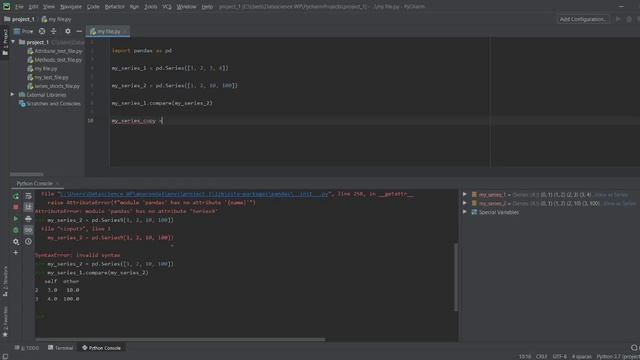Click Add Configuration button
Image resolution: width=640 pixels, height=360 pixels.
pyautogui.click(x=582, y=19)
